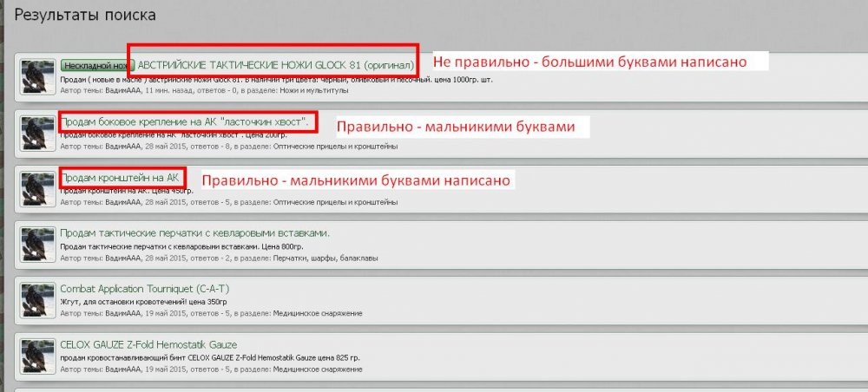
Task: Click avatar beside the CELOX GAUZE listing
Action: (x=37, y=356)
